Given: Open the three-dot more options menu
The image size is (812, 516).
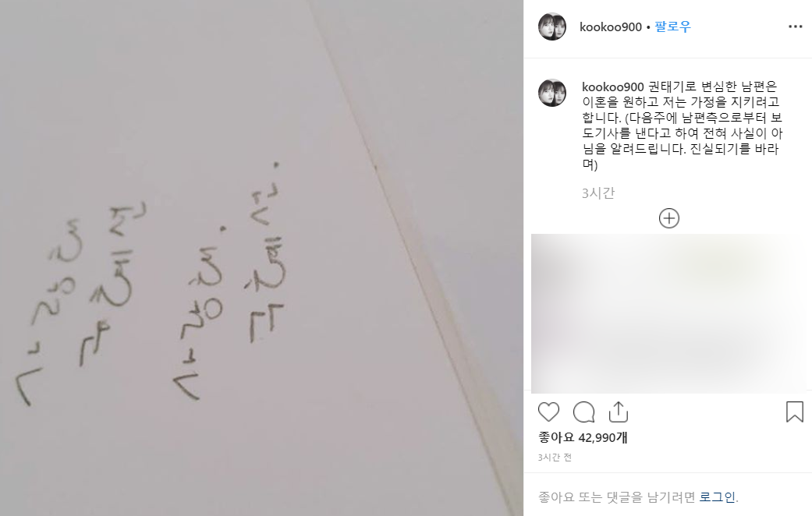Looking at the screenshot, I should pyautogui.click(x=796, y=27).
